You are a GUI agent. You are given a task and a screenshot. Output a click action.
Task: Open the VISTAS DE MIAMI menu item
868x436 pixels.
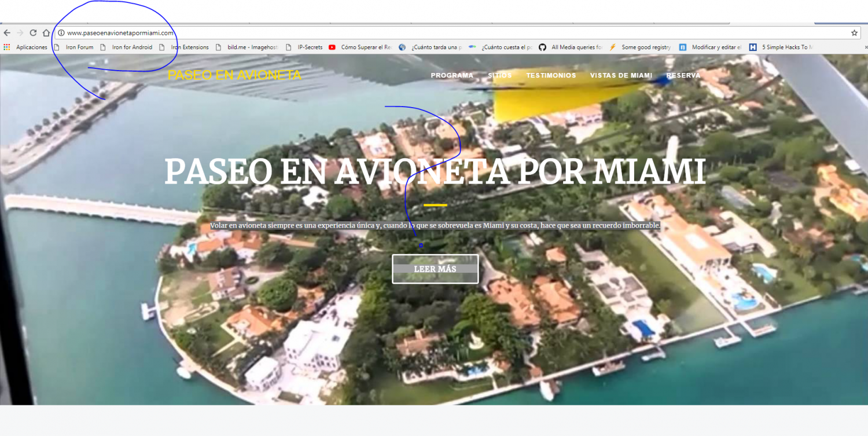pyautogui.click(x=621, y=75)
